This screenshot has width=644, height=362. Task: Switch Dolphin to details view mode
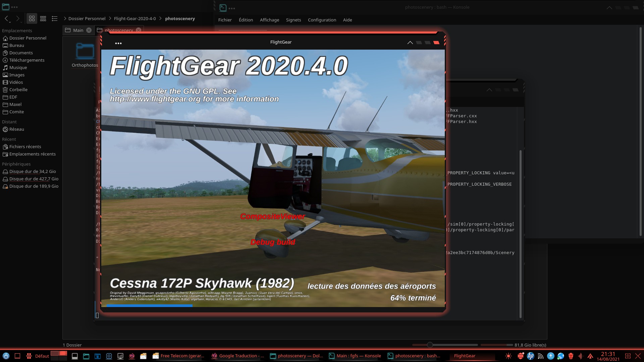(x=55, y=18)
